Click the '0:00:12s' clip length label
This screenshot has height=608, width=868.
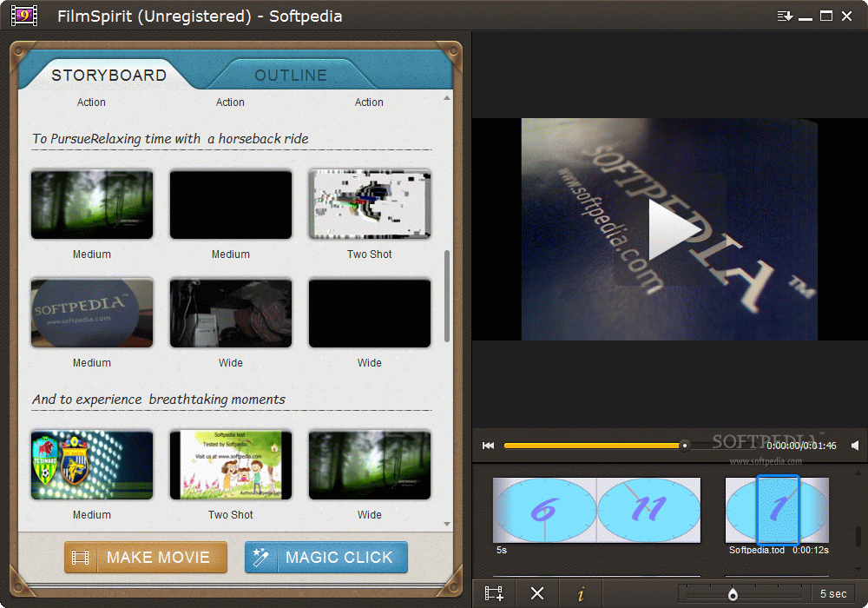tap(811, 550)
